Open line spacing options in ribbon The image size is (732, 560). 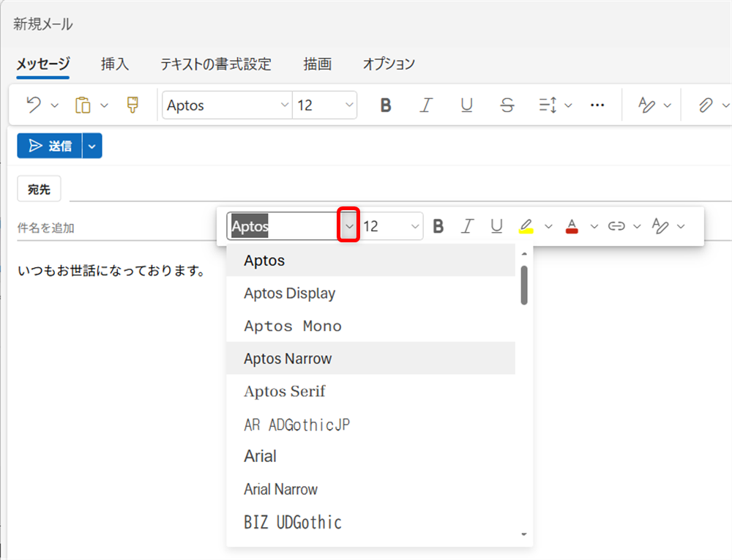(x=548, y=105)
